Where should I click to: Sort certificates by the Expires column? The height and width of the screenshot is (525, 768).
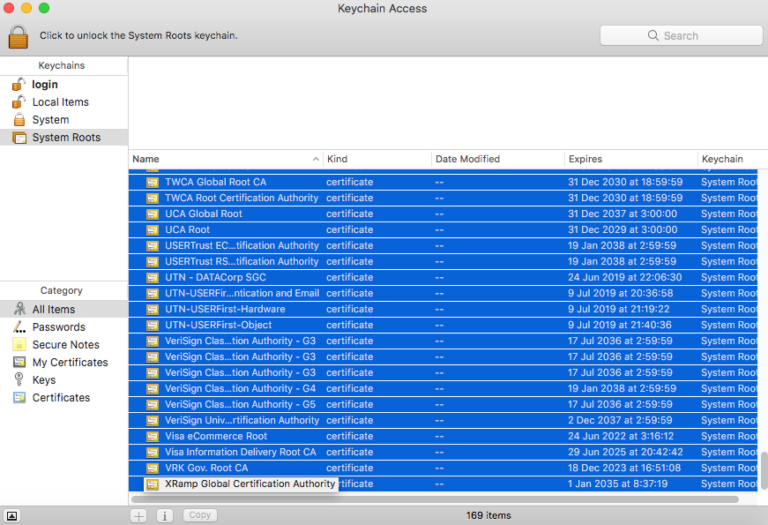(630, 159)
